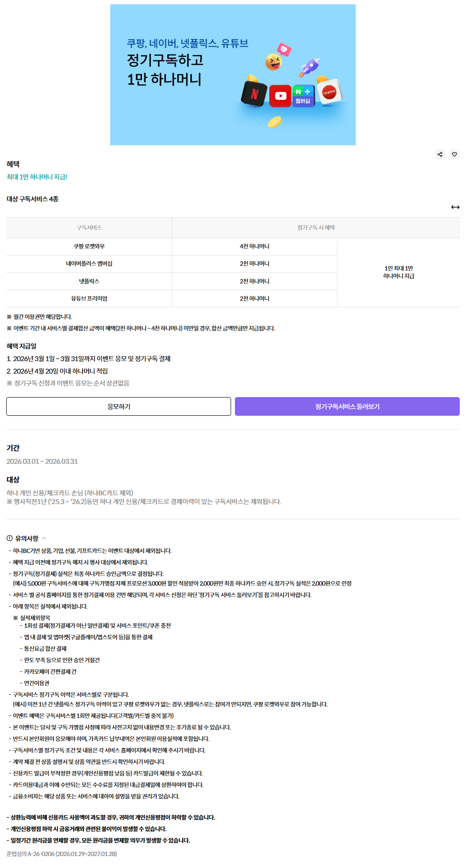
Task: Click the Netflix icon in the banner
Action: (254, 94)
